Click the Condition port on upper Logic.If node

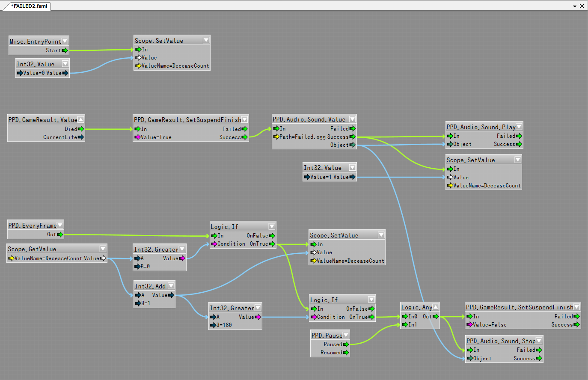pyautogui.click(x=214, y=244)
